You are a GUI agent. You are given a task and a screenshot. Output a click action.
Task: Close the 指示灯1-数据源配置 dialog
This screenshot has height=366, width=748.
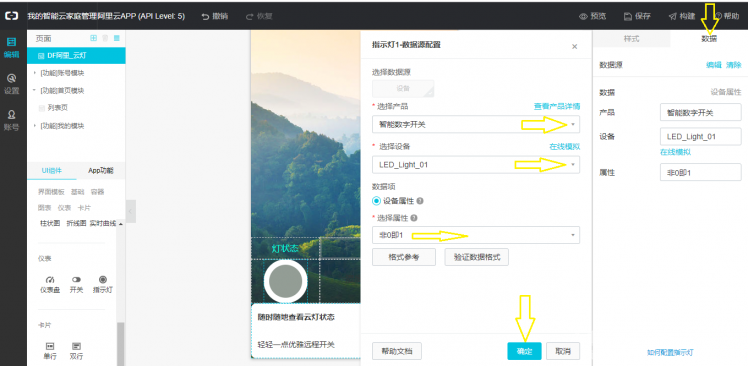click(574, 46)
